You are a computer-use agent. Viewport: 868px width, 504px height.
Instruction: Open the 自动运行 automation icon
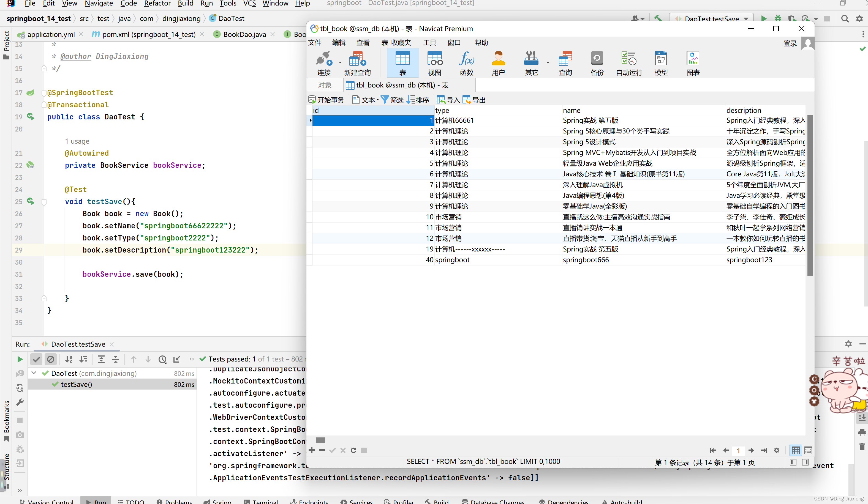point(629,63)
